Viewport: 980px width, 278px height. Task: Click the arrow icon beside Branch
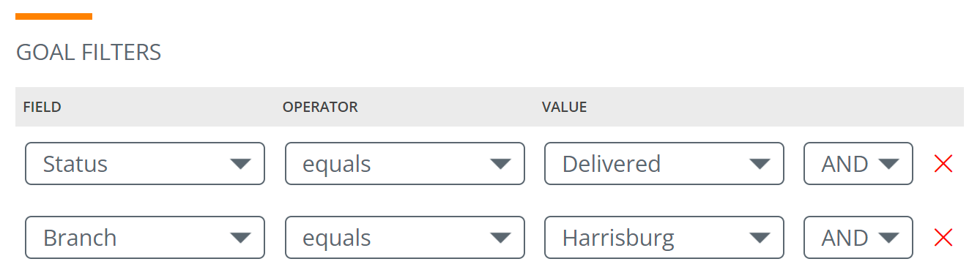pos(240,238)
